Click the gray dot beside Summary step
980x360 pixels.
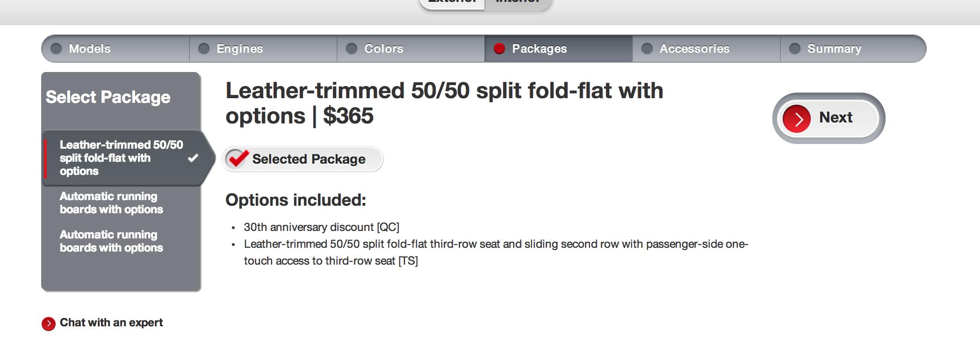[795, 49]
